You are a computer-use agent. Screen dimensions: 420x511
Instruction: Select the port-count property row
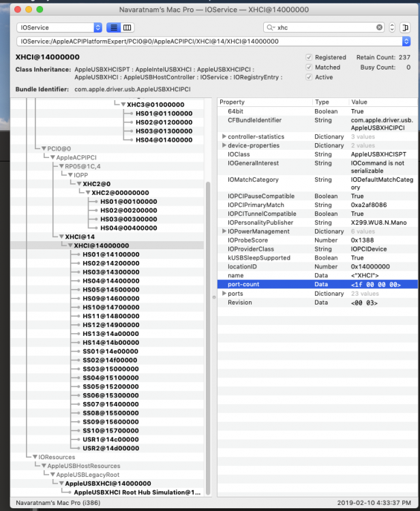tap(317, 284)
